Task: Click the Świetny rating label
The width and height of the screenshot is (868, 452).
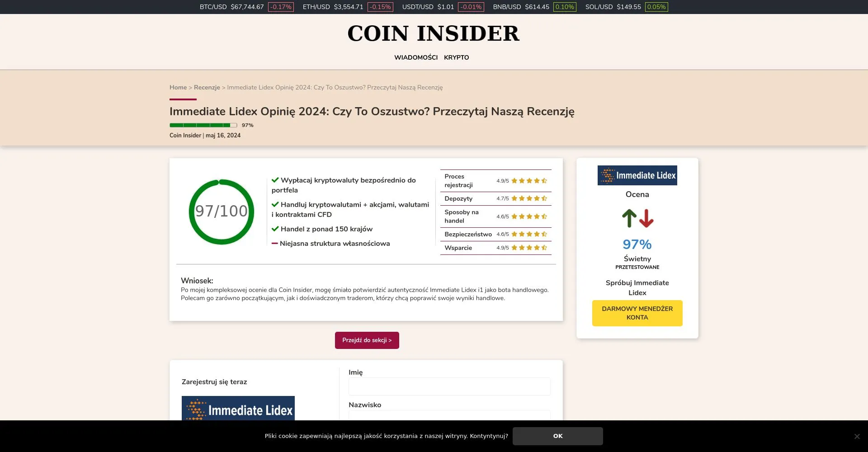Action: point(637,259)
